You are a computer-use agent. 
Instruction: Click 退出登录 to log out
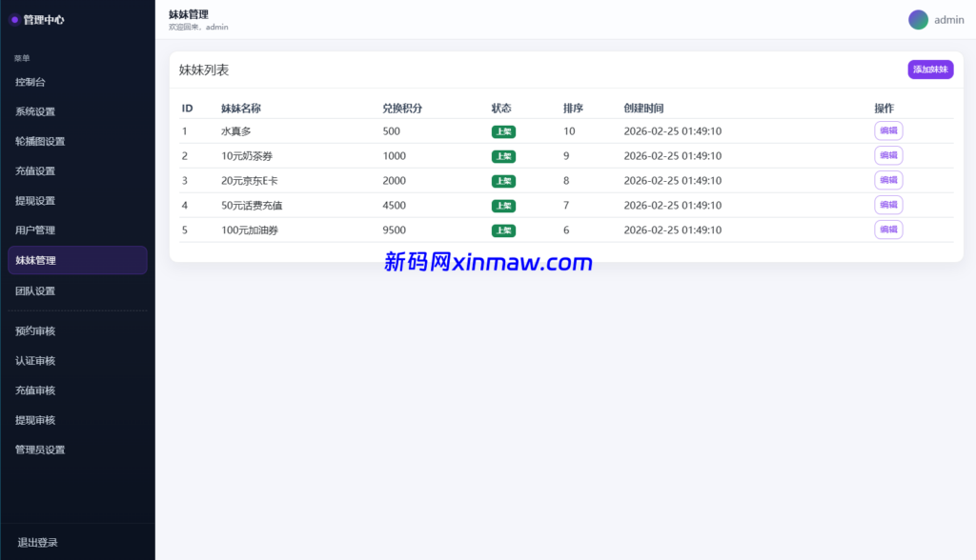37,543
